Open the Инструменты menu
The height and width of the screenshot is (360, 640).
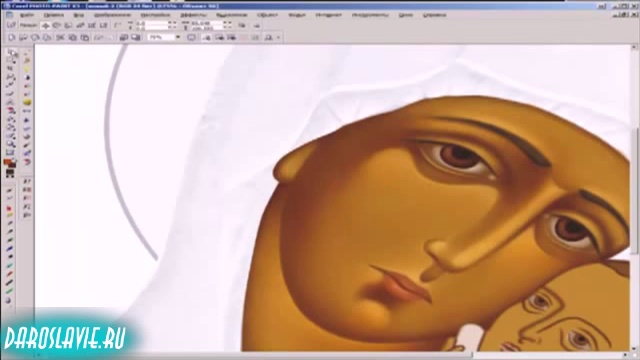click(x=371, y=15)
